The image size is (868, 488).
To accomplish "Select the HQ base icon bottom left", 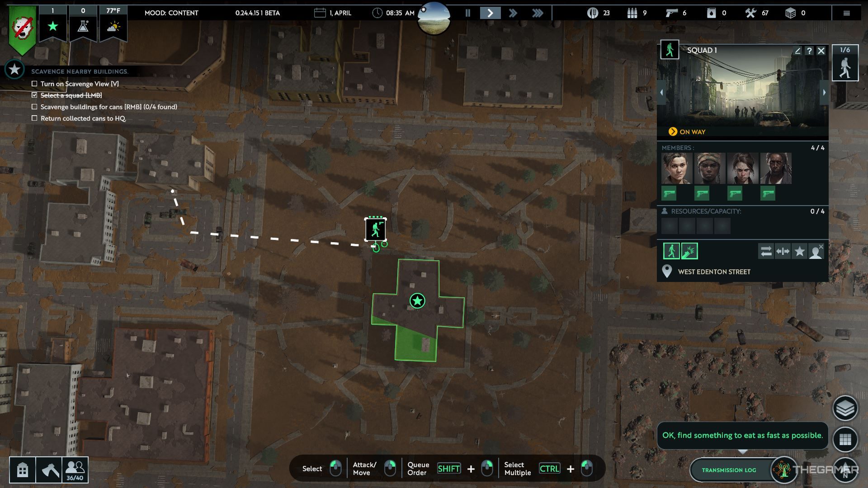I will click(x=22, y=469).
